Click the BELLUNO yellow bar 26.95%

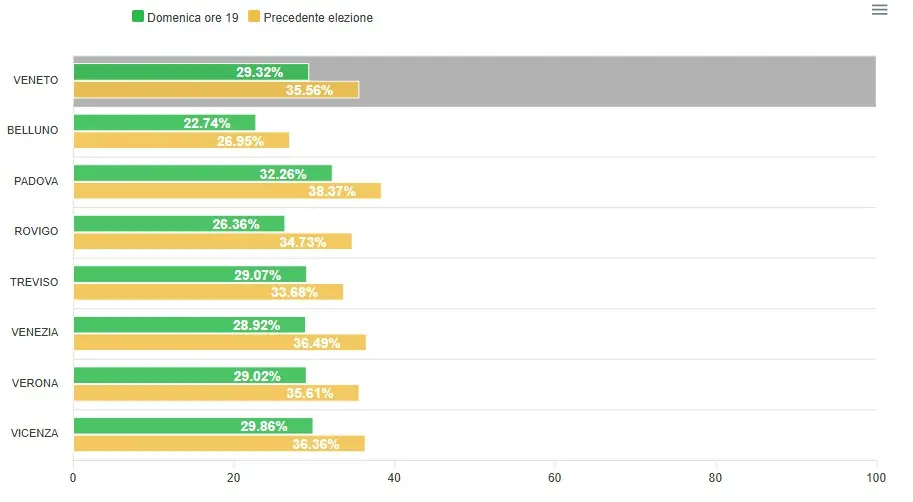pos(181,140)
